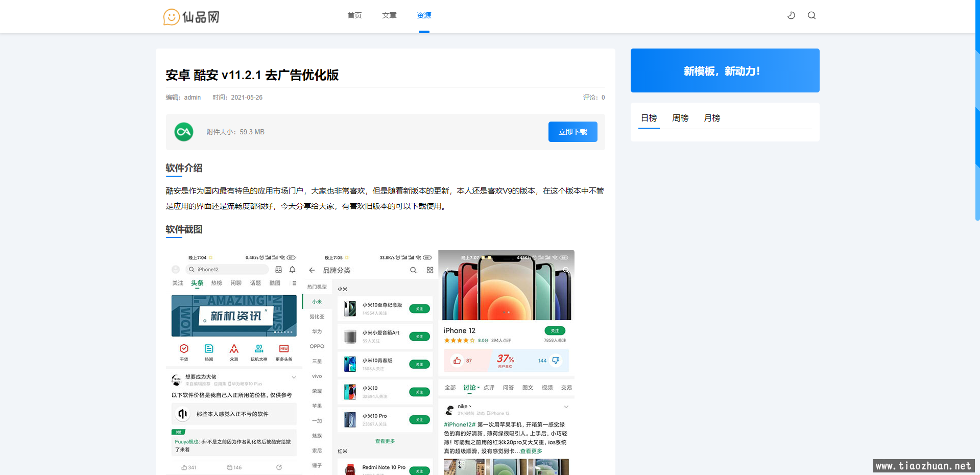Switch to the 月榜 tab
Screen dimensions: 980x475
pos(712,118)
